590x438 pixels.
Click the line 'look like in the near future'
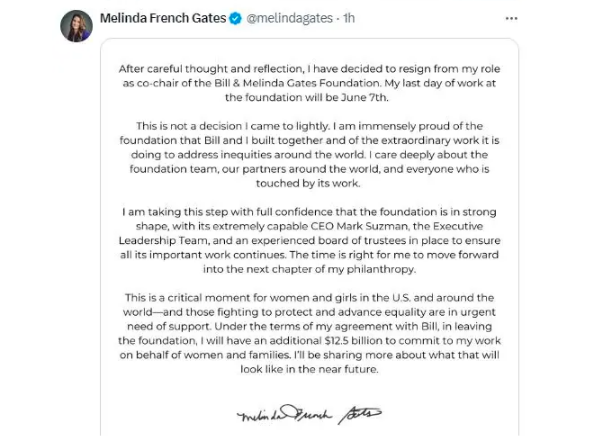coord(309,369)
